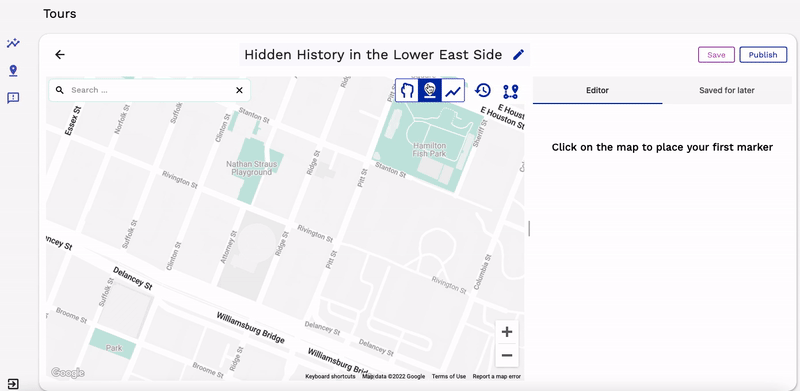Open the feedback message icon in the sidebar
The height and width of the screenshot is (391, 800).
pos(13,97)
